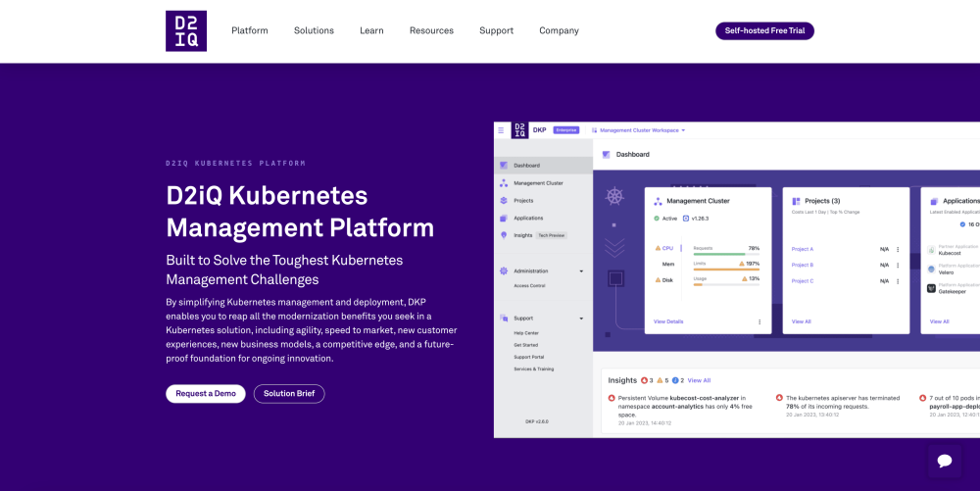Image resolution: width=980 pixels, height=491 pixels.
Task: Open the Solution Brief link
Action: pos(289,393)
